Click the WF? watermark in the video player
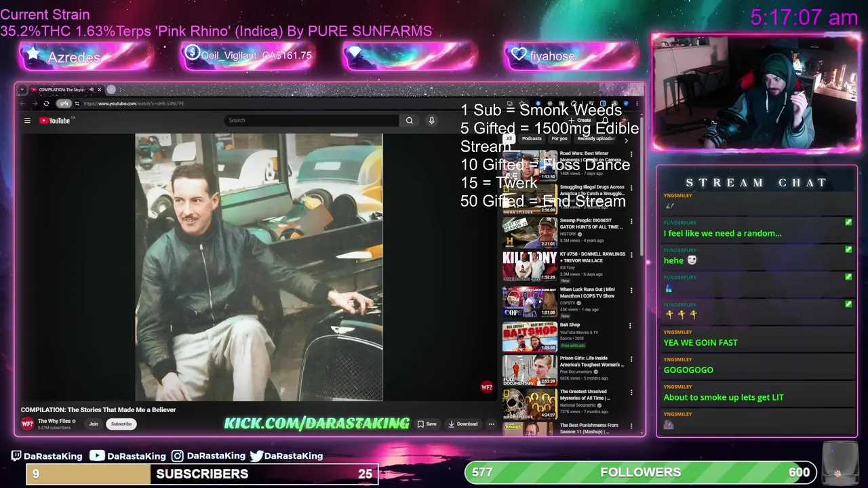Image resolution: width=868 pixels, height=488 pixels. point(486,387)
